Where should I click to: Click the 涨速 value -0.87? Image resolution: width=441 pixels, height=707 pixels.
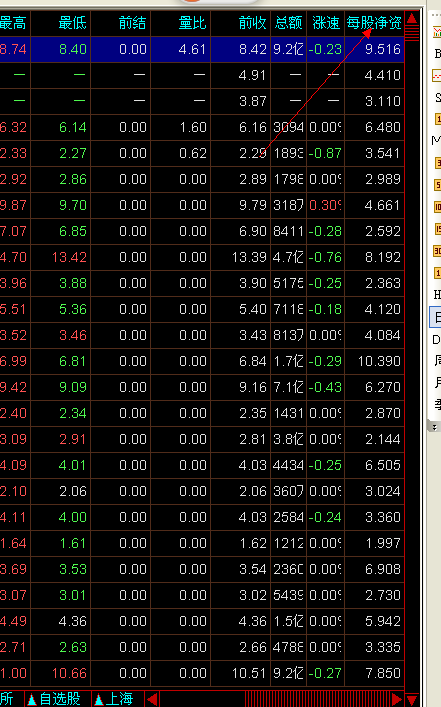pos(325,153)
